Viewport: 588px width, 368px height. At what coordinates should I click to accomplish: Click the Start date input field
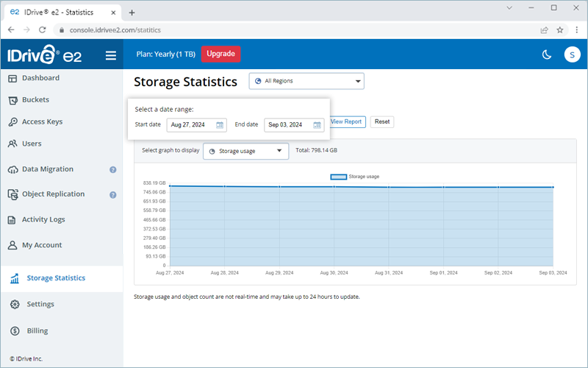[x=190, y=125]
